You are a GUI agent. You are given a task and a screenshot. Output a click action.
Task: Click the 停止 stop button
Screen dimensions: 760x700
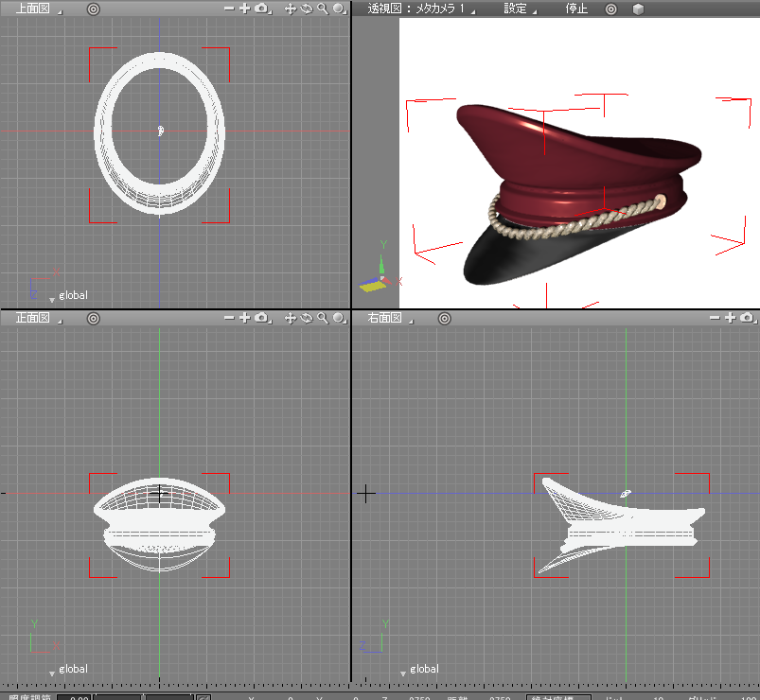pos(576,9)
